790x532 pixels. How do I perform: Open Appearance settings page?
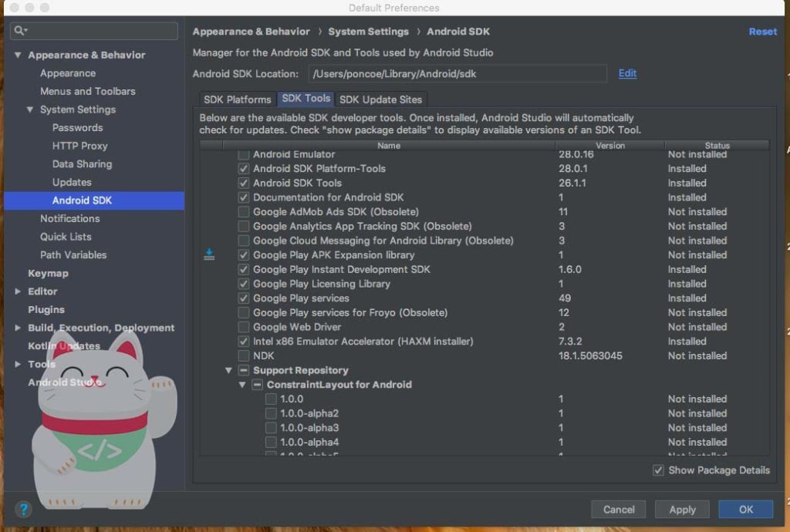click(68, 73)
